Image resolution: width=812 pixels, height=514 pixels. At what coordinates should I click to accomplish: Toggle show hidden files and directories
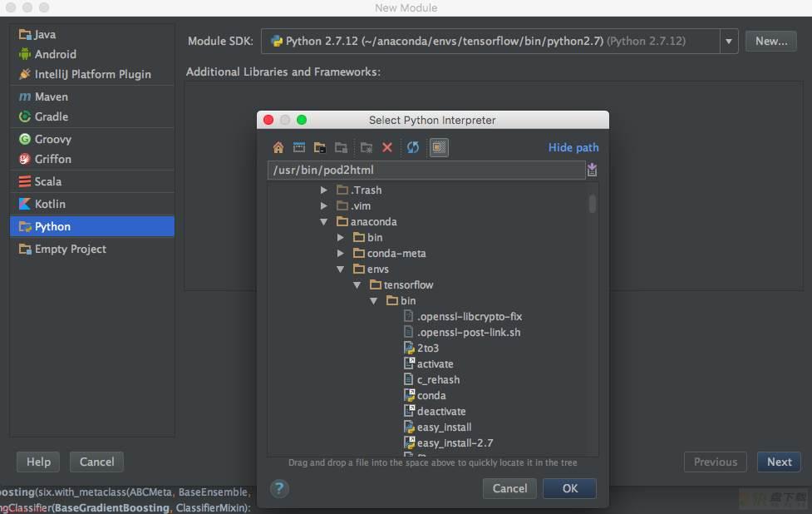point(439,148)
